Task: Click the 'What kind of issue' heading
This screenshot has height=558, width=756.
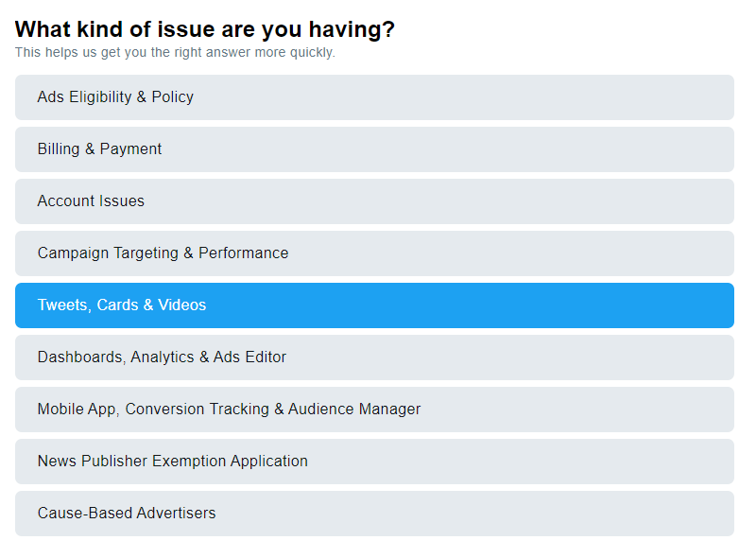Action: coord(204,30)
